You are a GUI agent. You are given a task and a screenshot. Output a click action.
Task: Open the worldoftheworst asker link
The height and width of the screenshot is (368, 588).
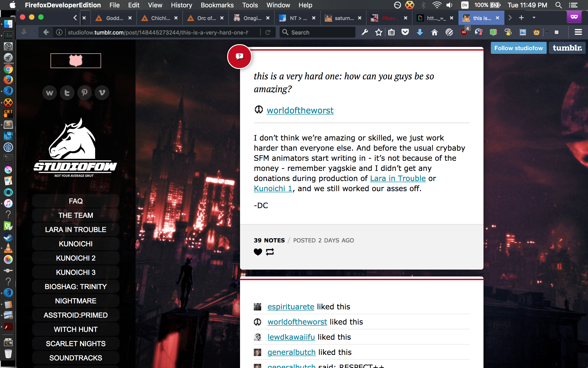[300, 110]
